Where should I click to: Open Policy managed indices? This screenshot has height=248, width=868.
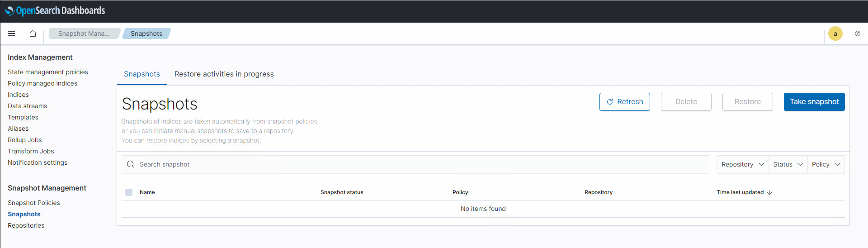tap(42, 83)
